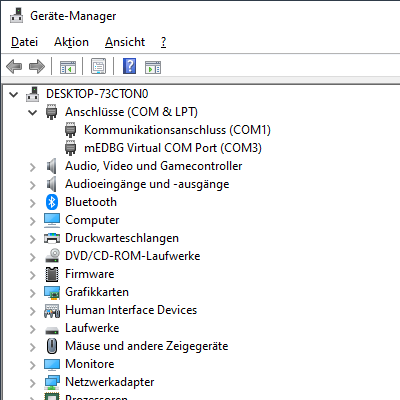Select the Firmware label
The width and height of the screenshot is (400, 400).
(90, 274)
